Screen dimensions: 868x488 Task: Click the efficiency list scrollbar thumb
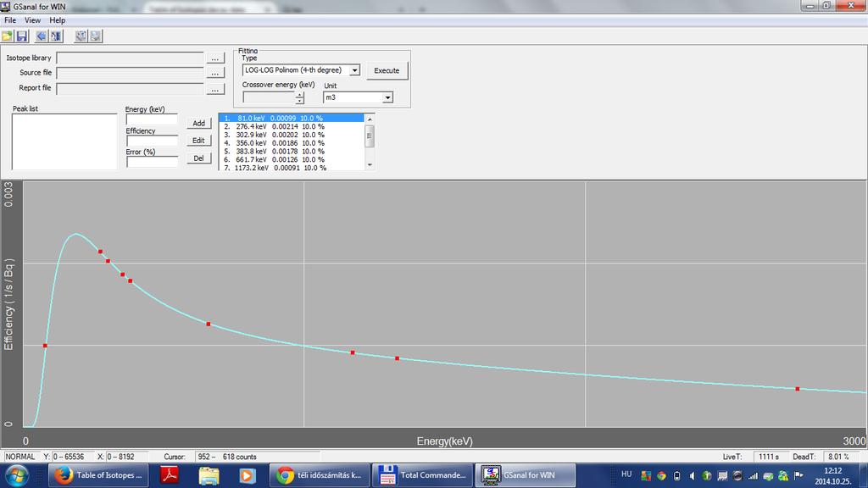coord(370,136)
